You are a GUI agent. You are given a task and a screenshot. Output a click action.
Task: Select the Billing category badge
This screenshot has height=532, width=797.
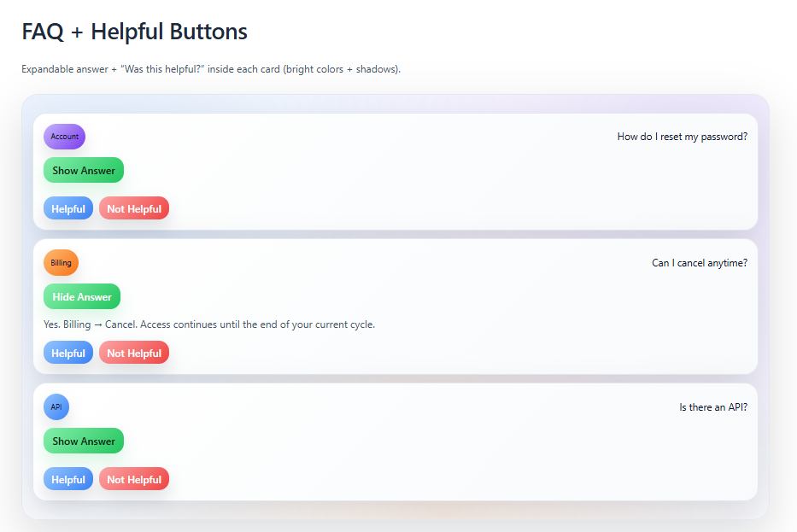click(x=61, y=262)
